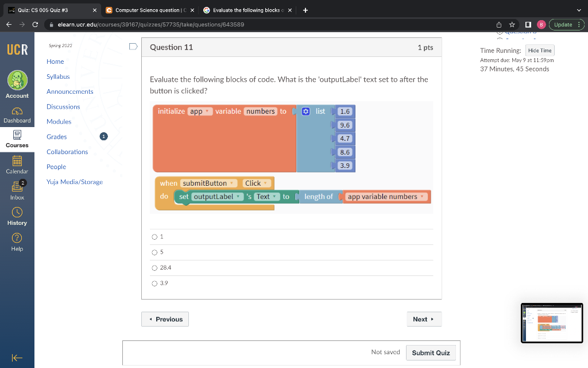The width and height of the screenshot is (588, 368).
Task: Flag Question 11 with the flag icon
Action: click(133, 47)
